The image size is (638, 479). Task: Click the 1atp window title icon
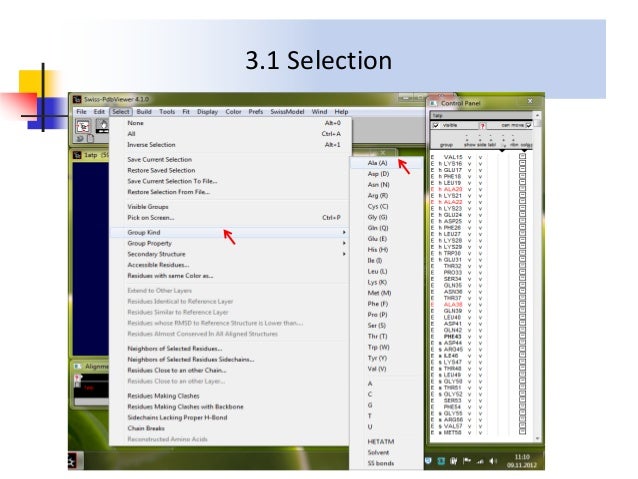click(x=77, y=155)
